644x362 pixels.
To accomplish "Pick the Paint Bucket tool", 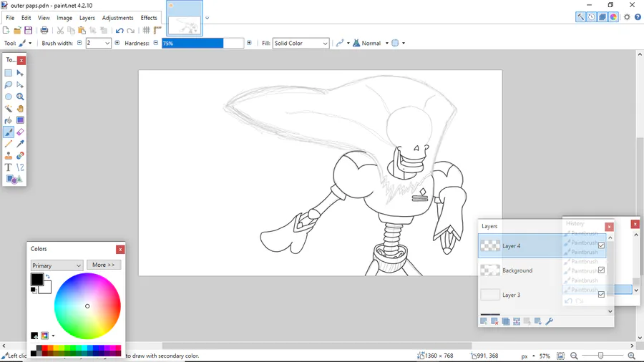I will (x=9, y=120).
